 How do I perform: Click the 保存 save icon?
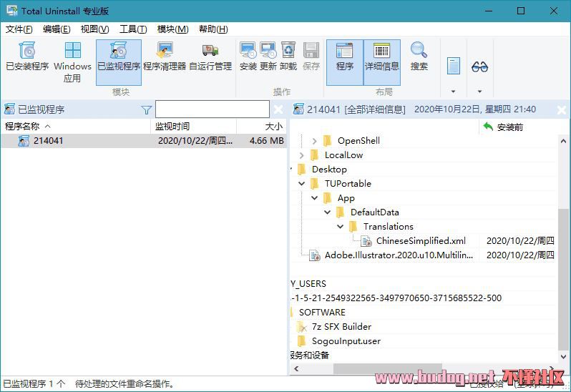click(311, 51)
